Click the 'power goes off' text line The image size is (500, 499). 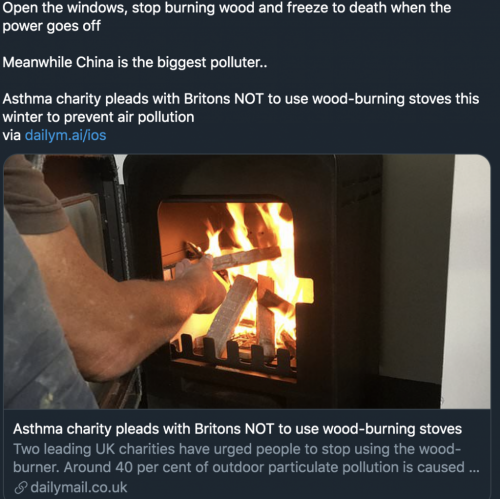tap(51, 26)
